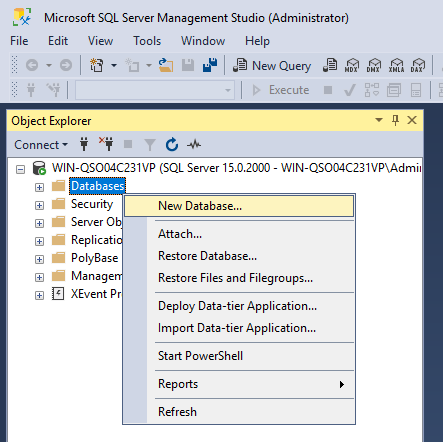This screenshot has height=442, width=443.
Task: Open Navigate Backward history dropdown arrow
Action: pyautogui.click(x=49, y=65)
